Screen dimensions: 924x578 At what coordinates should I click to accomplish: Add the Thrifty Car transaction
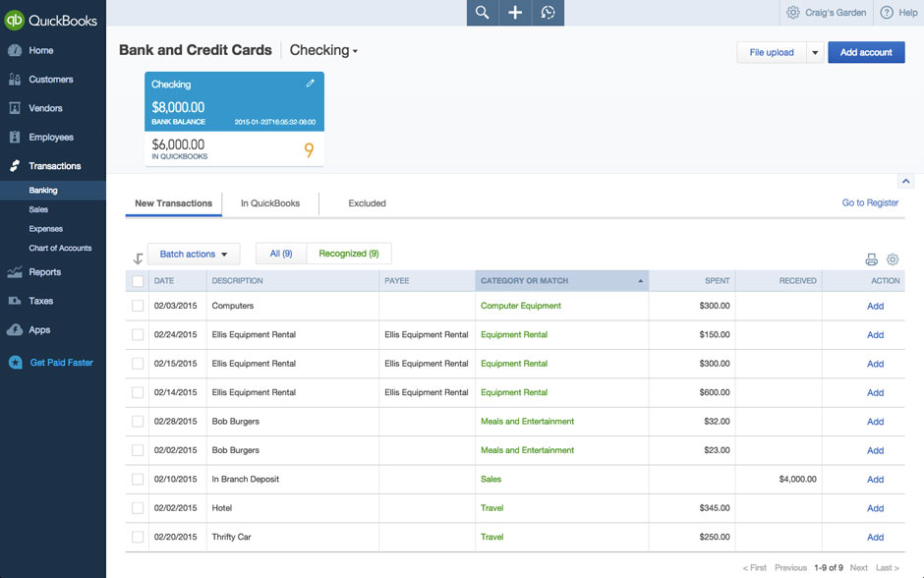click(x=875, y=537)
